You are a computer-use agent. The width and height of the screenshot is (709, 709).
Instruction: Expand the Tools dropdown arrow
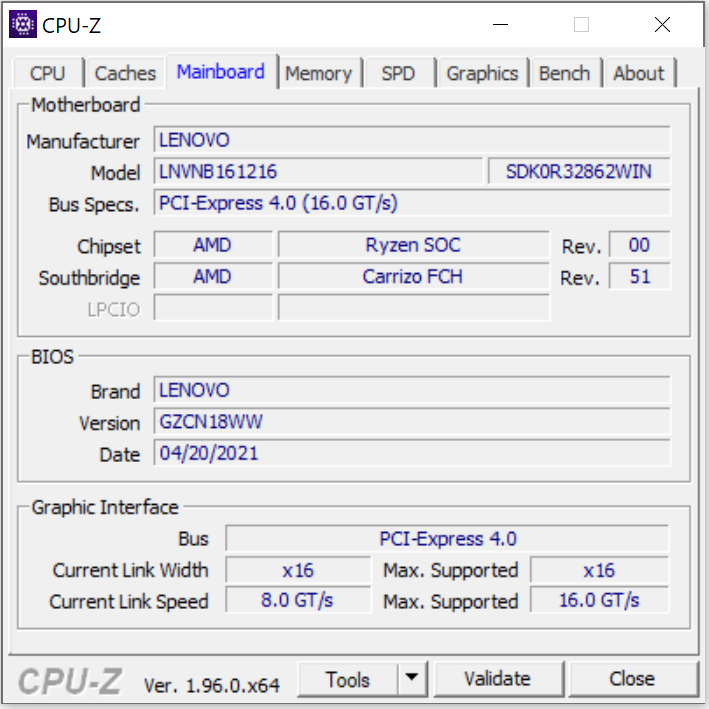pos(412,678)
